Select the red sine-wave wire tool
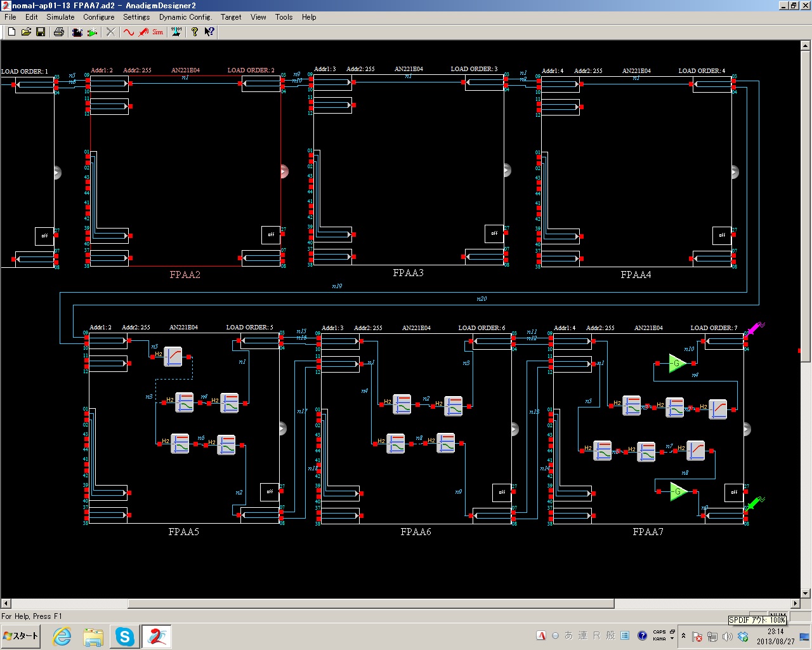 pos(129,32)
